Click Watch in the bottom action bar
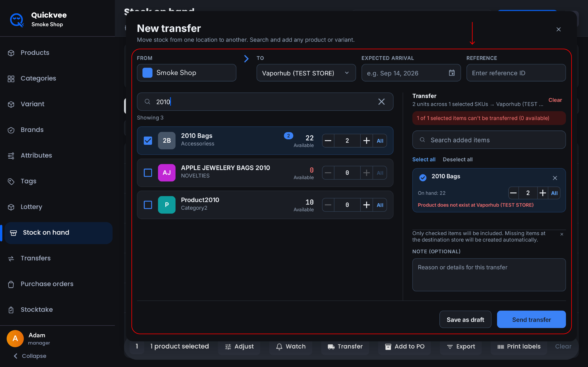Image resolution: width=588 pixels, height=367 pixels. pos(291,346)
